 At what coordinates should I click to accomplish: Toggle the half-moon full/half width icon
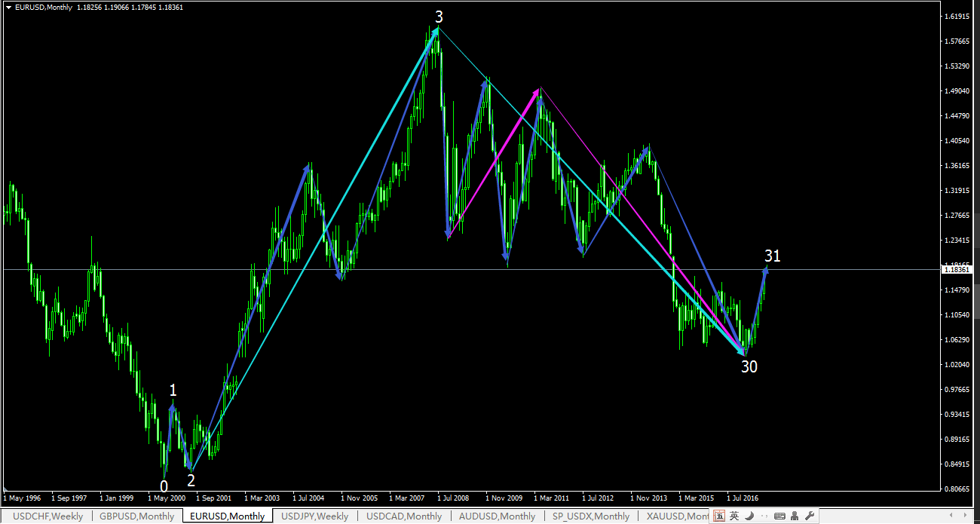point(749,516)
